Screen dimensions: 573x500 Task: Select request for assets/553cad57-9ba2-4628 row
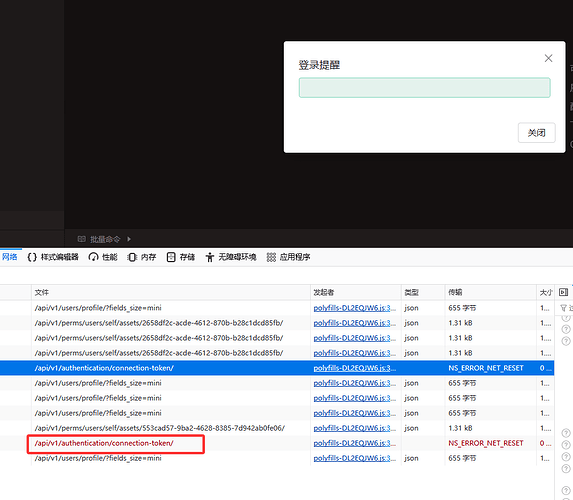277,428
